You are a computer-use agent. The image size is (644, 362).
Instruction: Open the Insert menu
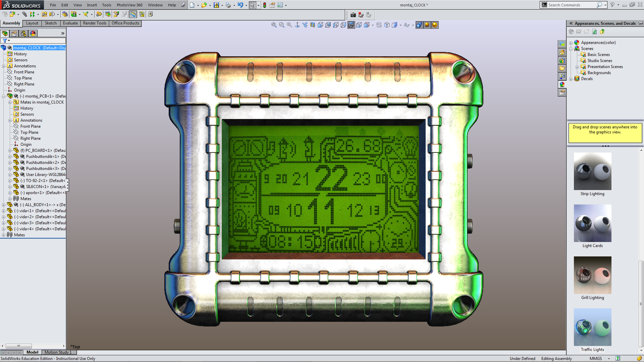pos(92,5)
